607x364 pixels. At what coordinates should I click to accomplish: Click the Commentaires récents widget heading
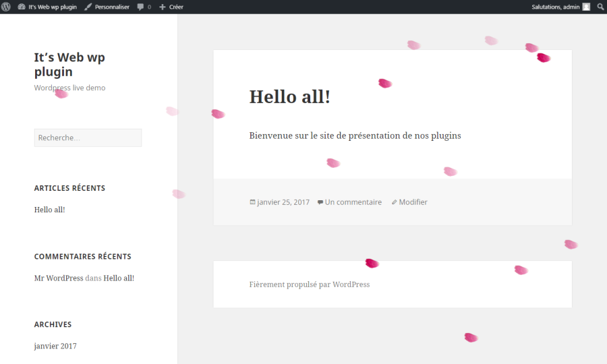pos(82,256)
